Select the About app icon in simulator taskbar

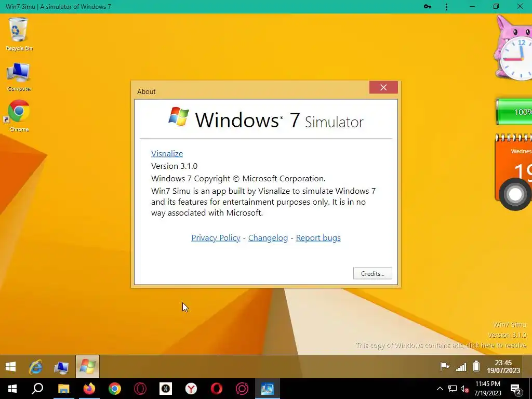87,367
